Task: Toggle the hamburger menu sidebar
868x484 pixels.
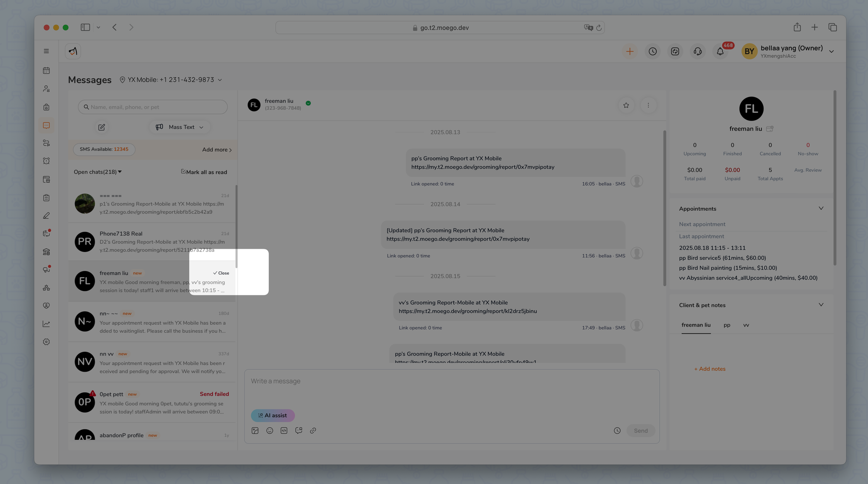Action: [46, 51]
